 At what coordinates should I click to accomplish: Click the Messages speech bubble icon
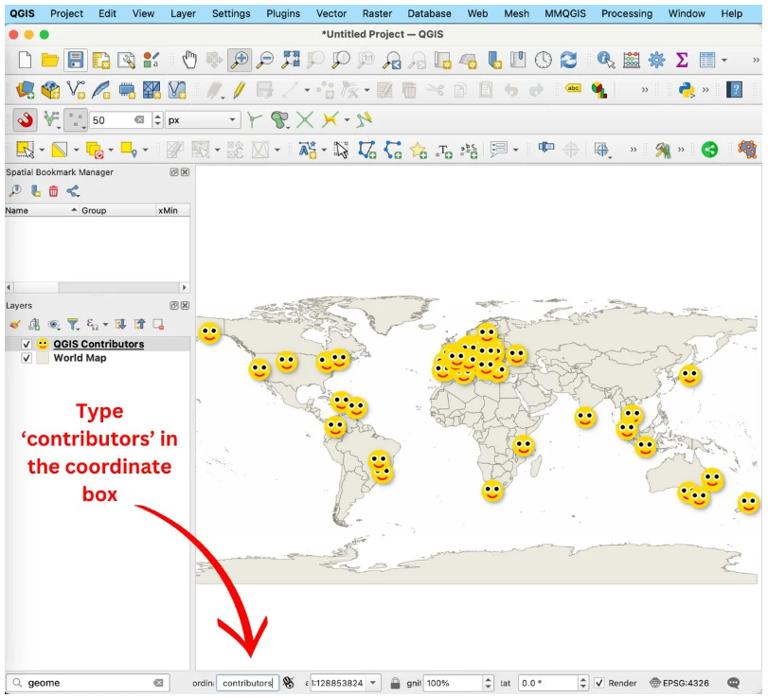[x=733, y=682]
